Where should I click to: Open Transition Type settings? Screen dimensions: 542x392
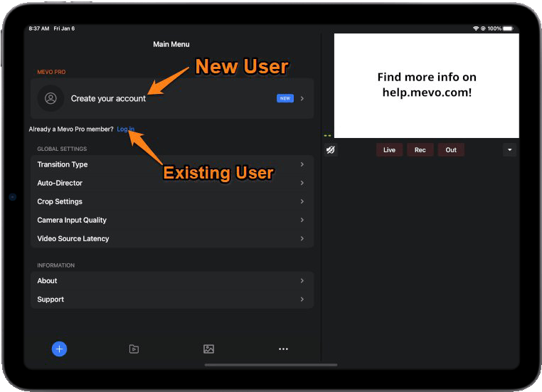pos(172,164)
